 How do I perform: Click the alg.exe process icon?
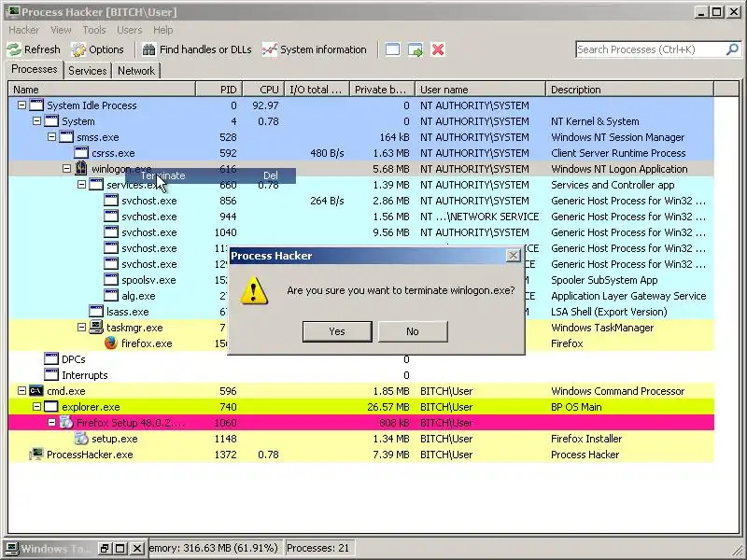point(111,296)
